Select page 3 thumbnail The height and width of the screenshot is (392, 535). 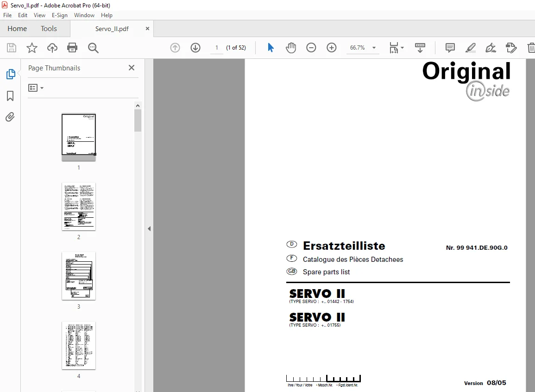point(78,276)
